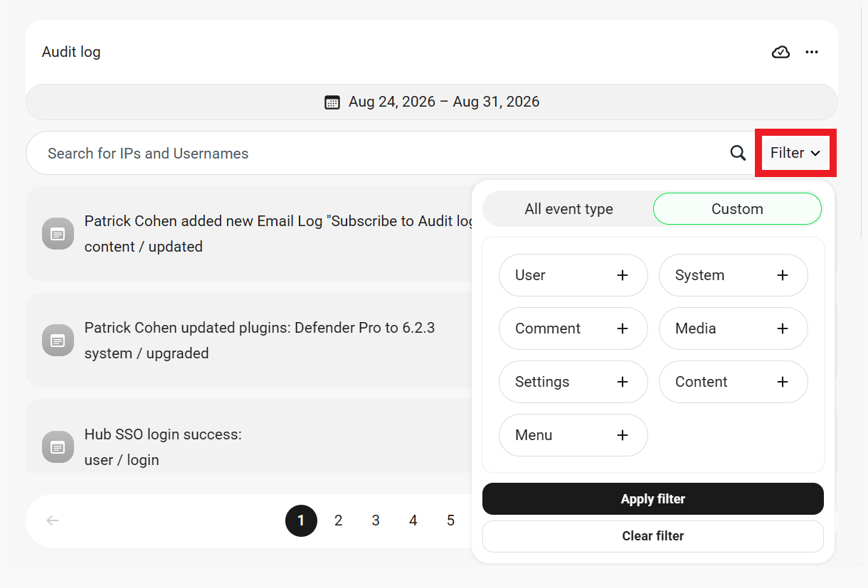Click plus icon on System filter chip
Viewport: 868px width, 588px height.
(783, 275)
